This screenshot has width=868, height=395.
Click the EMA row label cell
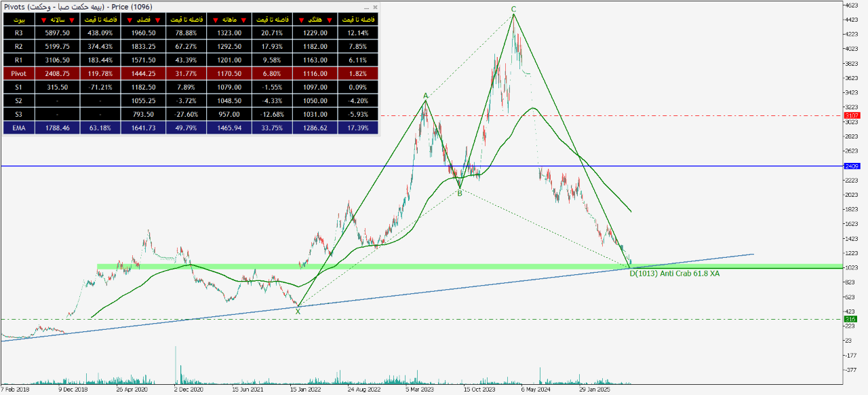click(18, 127)
